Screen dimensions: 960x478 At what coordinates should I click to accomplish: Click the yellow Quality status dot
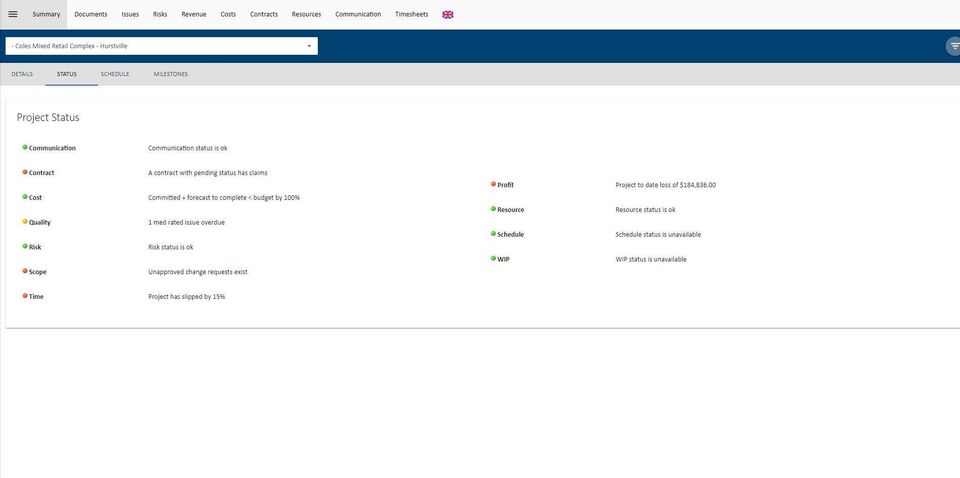coord(25,222)
